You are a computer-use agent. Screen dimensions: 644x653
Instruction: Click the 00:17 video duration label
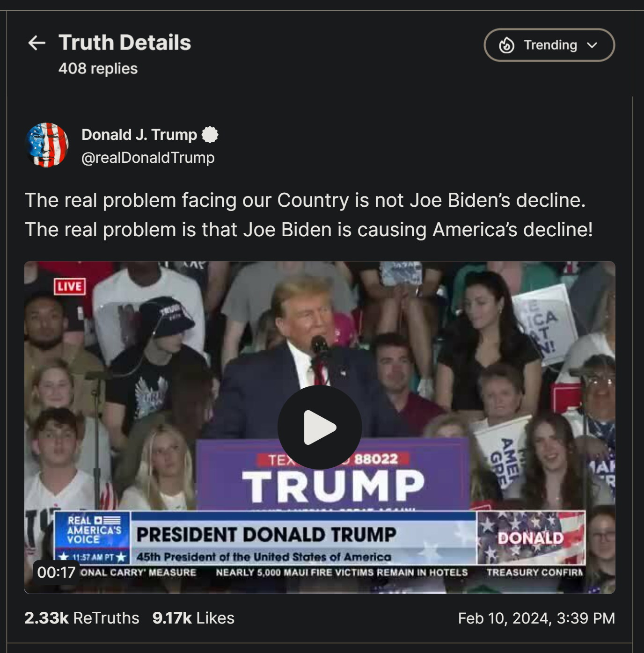[x=56, y=572]
